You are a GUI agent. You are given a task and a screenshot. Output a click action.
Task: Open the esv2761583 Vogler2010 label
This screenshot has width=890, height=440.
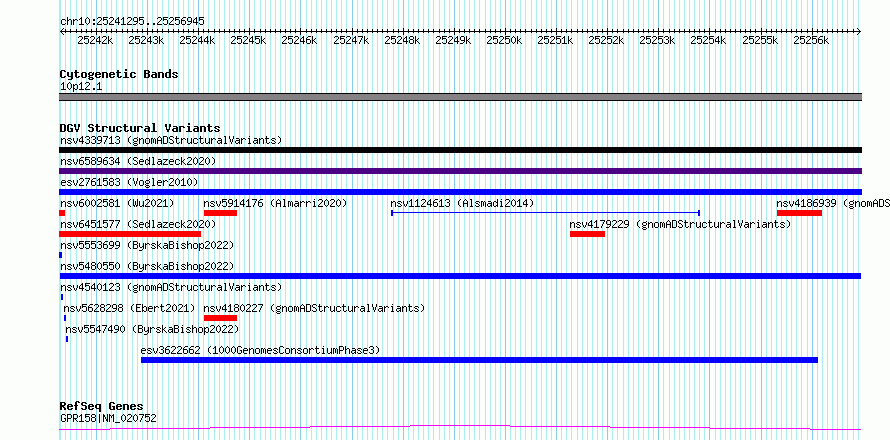coord(129,182)
